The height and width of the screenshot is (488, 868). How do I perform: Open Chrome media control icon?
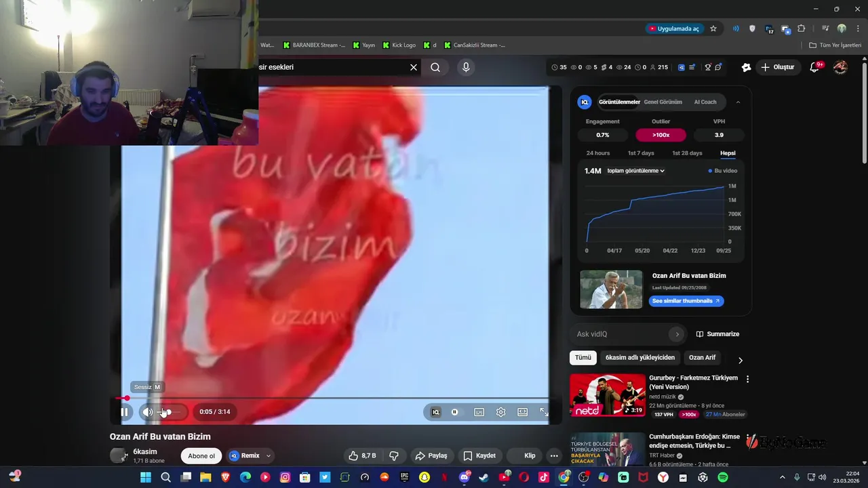[825, 28]
